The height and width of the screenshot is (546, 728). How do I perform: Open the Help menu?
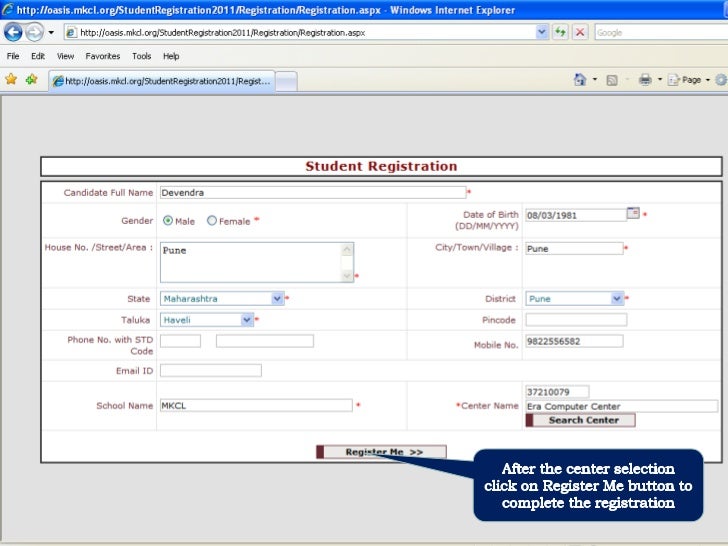click(x=171, y=56)
